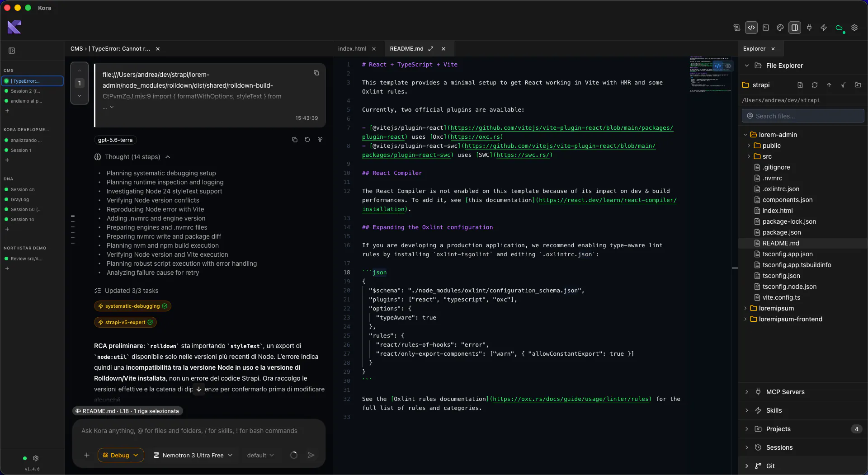Open the terminal panel icon in top toolbar
This screenshot has width=868, height=475.
tap(766, 28)
